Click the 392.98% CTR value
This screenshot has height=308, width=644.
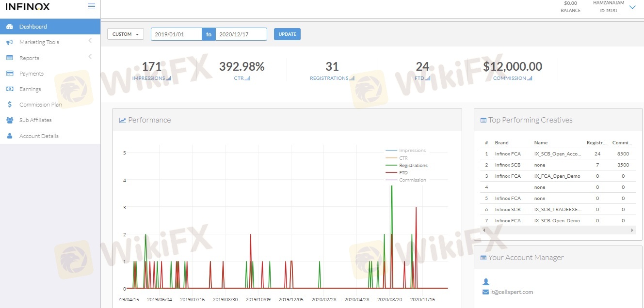[x=242, y=66]
